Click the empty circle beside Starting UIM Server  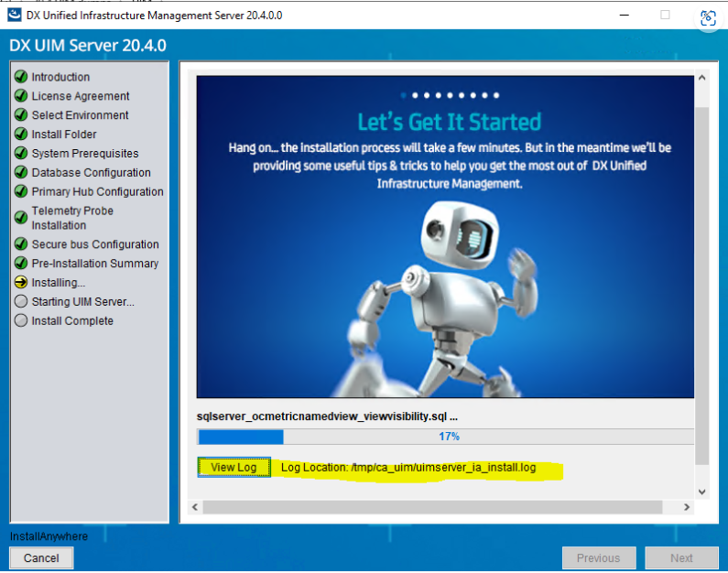point(21,301)
